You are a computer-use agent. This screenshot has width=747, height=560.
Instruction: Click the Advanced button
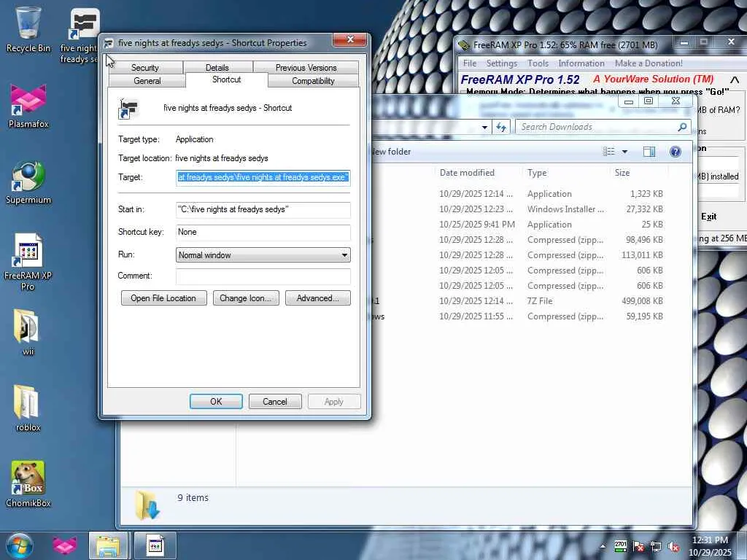pyautogui.click(x=318, y=298)
